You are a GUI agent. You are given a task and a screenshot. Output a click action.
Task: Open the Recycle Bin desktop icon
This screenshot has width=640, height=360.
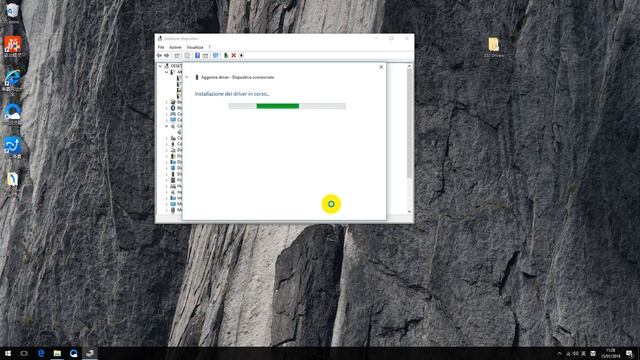pyautogui.click(x=12, y=13)
